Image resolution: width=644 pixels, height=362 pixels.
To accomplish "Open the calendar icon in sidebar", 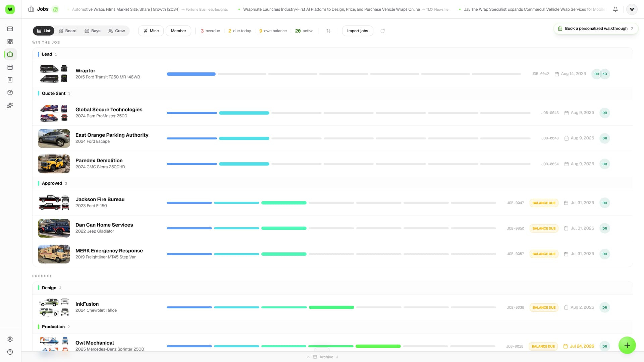I will coord(10,67).
